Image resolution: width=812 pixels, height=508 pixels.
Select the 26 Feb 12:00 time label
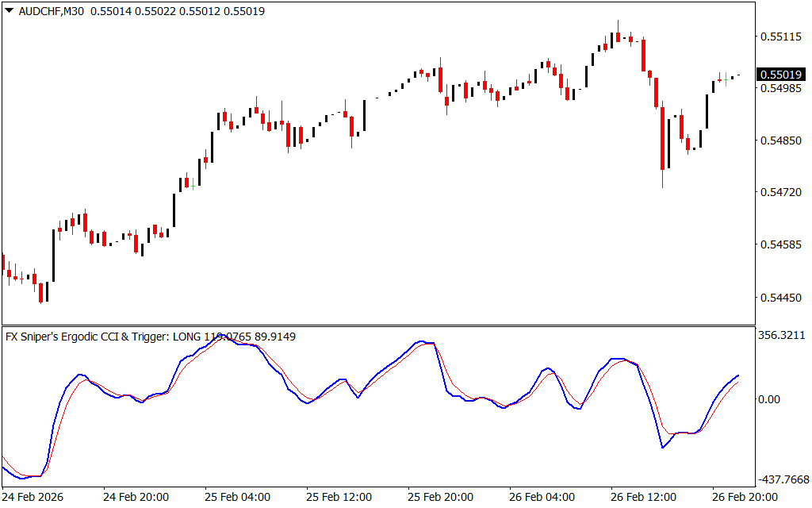click(644, 497)
